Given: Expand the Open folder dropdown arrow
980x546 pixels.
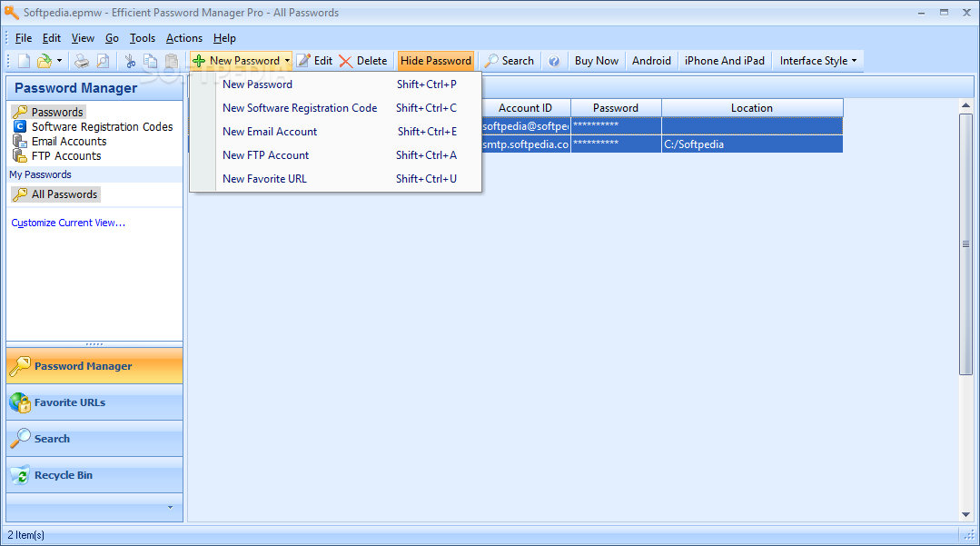Looking at the screenshot, I should (x=59, y=61).
